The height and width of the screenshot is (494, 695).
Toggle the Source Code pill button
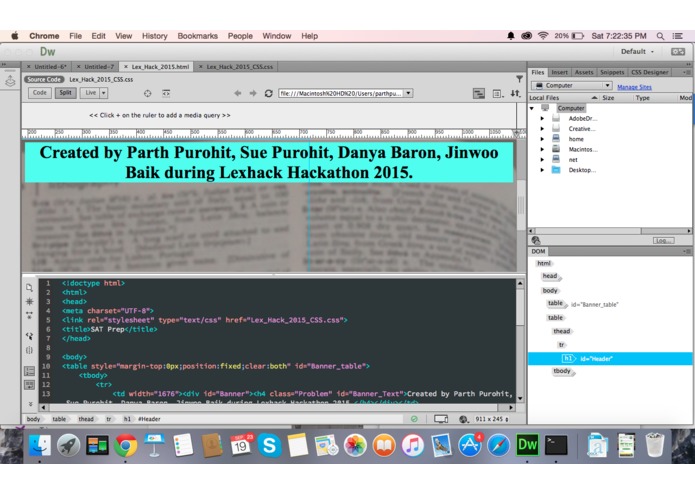click(44, 79)
